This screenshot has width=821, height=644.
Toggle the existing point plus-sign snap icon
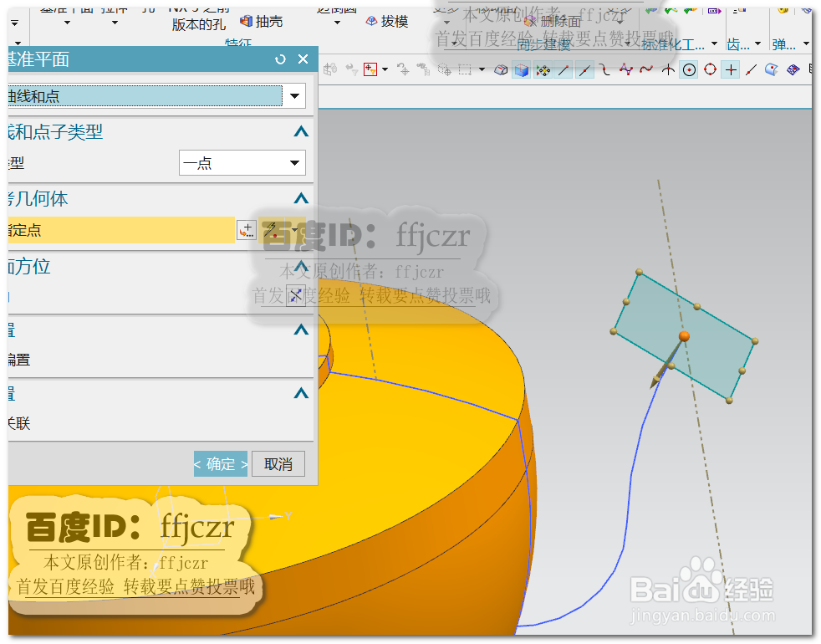click(x=731, y=69)
